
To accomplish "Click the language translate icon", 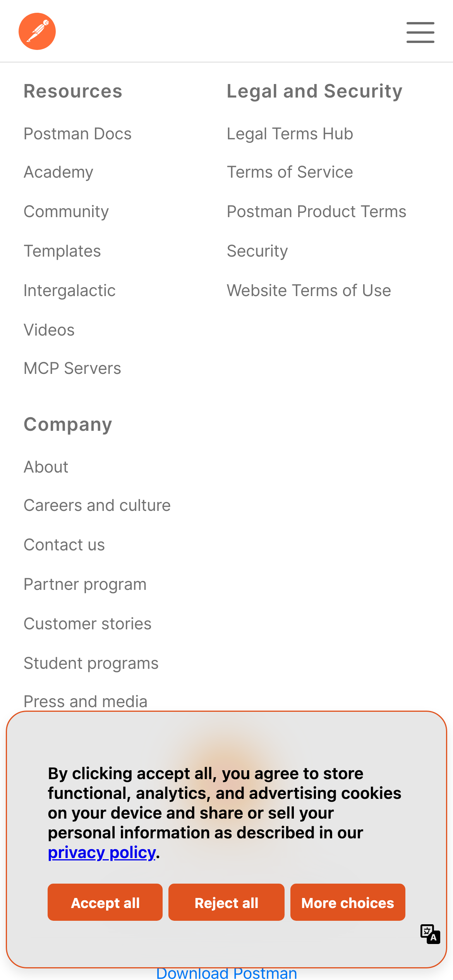I will [430, 934].
